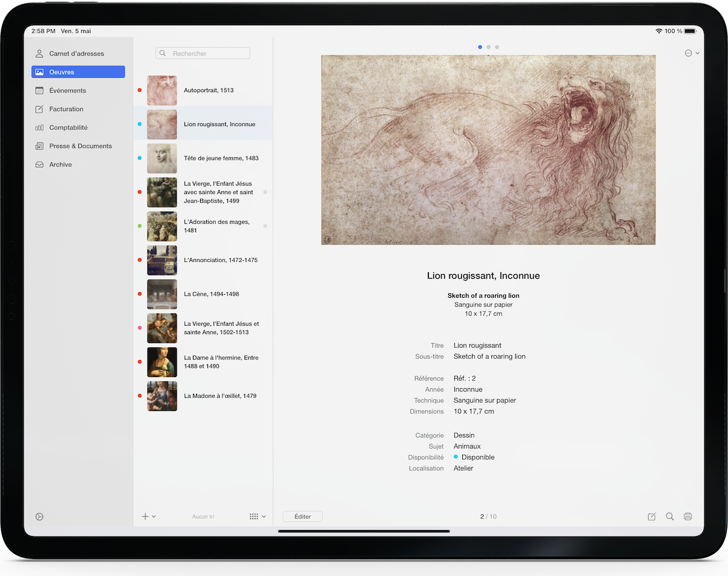The height and width of the screenshot is (576, 728).
Task: Click the green dot beside L'Adoration des mages
Action: (140, 226)
